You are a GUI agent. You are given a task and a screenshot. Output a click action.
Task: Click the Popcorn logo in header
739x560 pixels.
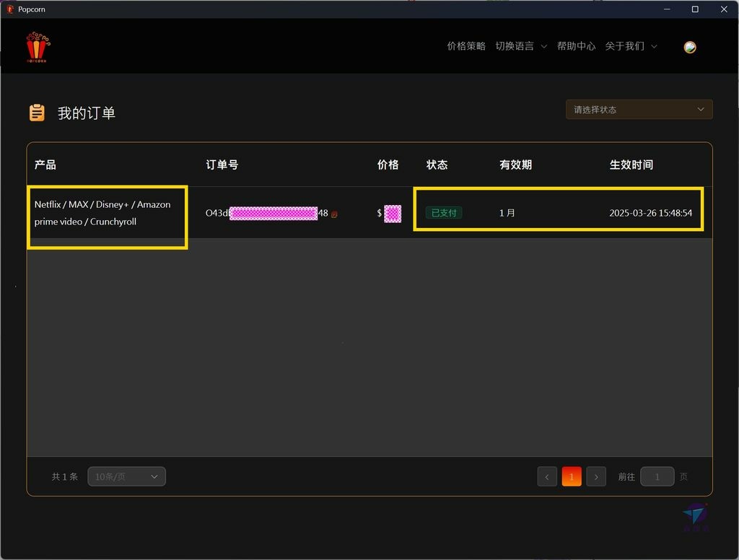pos(38,47)
